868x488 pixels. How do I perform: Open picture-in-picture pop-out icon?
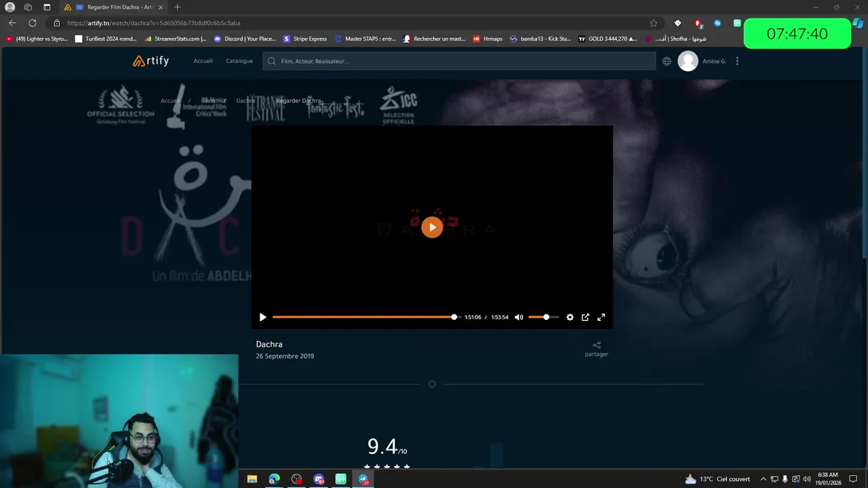coord(585,317)
